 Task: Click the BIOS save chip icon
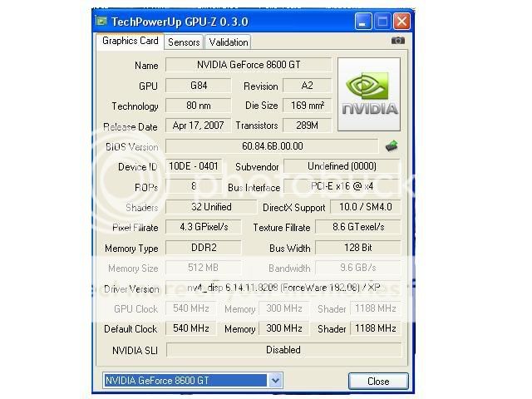point(392,146)
